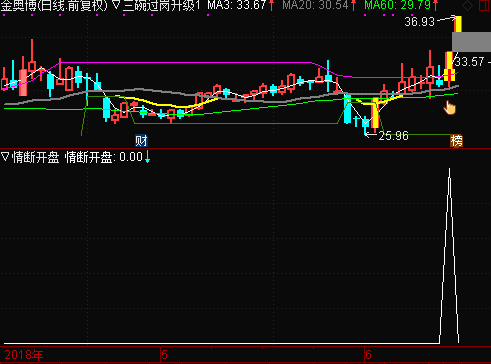Click the 情断开盘: 0.00 value readout
This screenshot has height=364, width=491.
tap(104, 157)
